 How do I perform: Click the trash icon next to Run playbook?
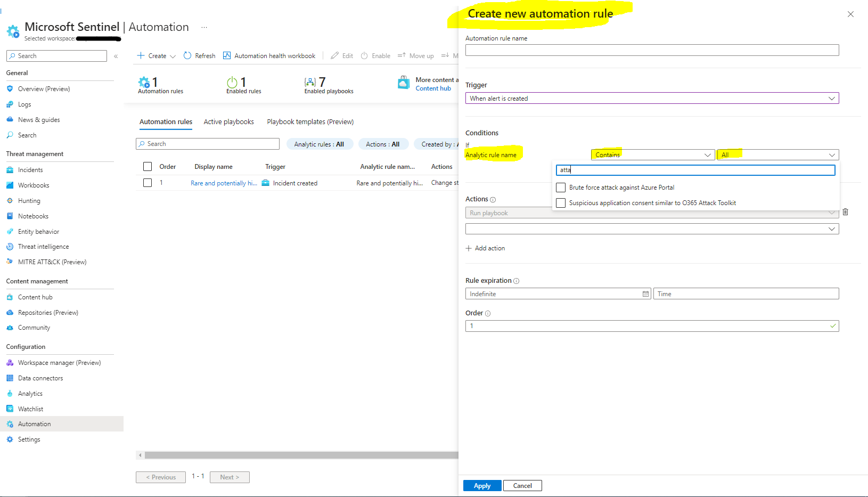coord(845,212)
